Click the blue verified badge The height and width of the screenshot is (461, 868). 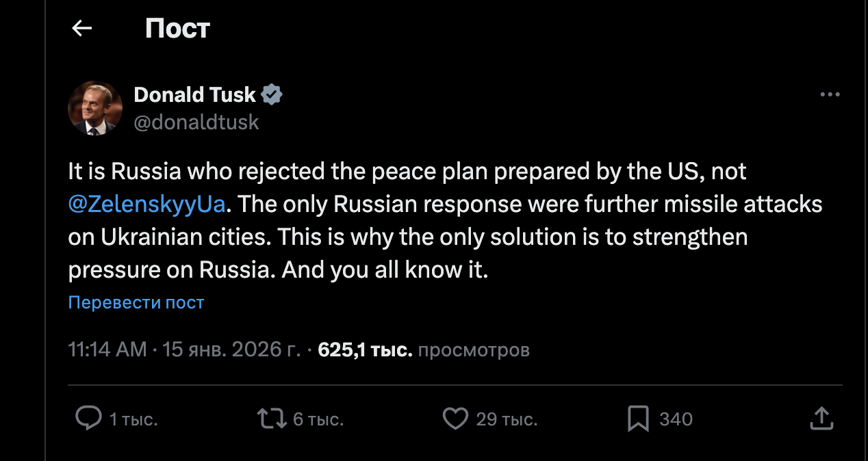tap(272, 94)
